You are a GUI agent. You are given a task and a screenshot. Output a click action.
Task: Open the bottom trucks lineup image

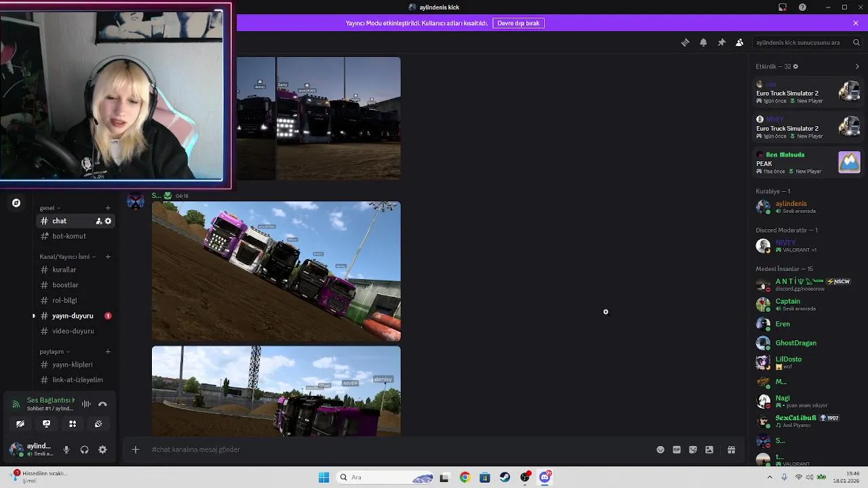pyautogui.click(x=276, y=391)
